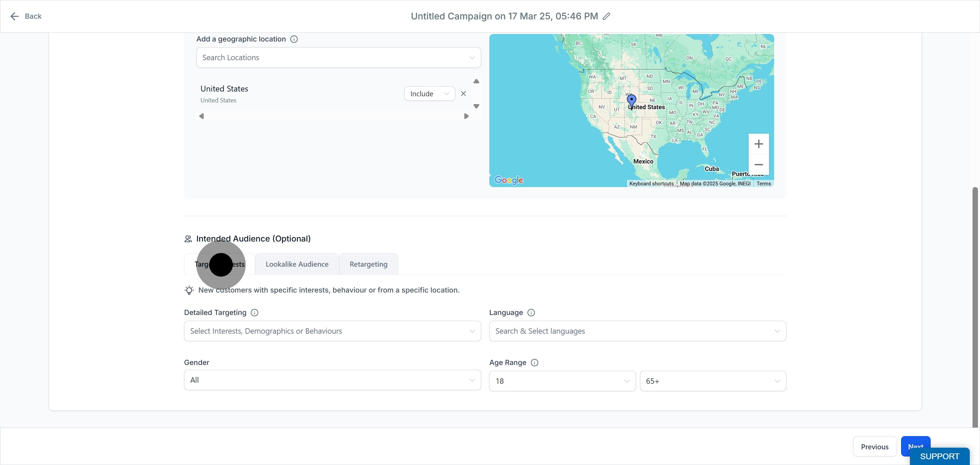Click the location list scroll-down arrow
This screenshot has width=980, height=465.
click(x=476, y=106)
